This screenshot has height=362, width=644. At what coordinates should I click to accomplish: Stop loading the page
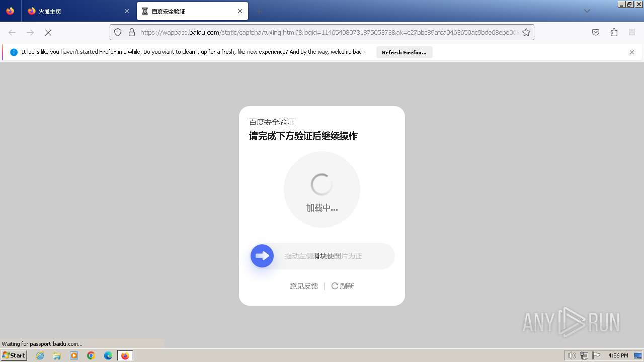(x=48, y=32)
